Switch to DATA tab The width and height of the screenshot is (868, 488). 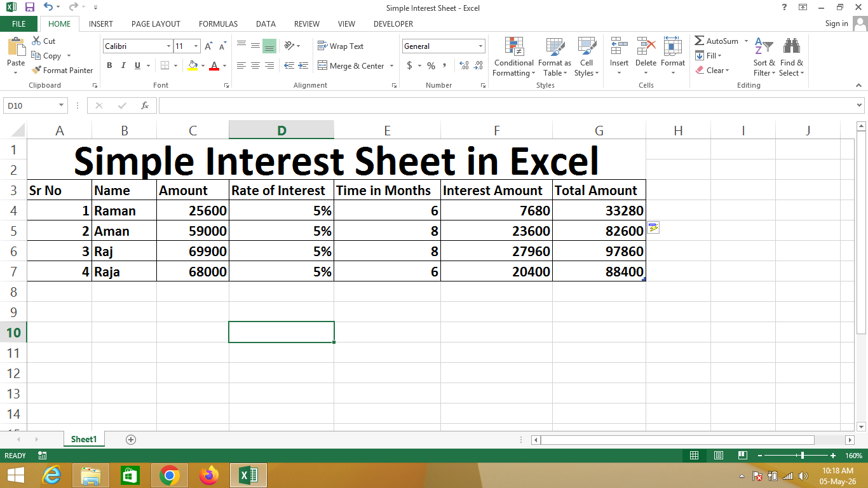point(266,24)
